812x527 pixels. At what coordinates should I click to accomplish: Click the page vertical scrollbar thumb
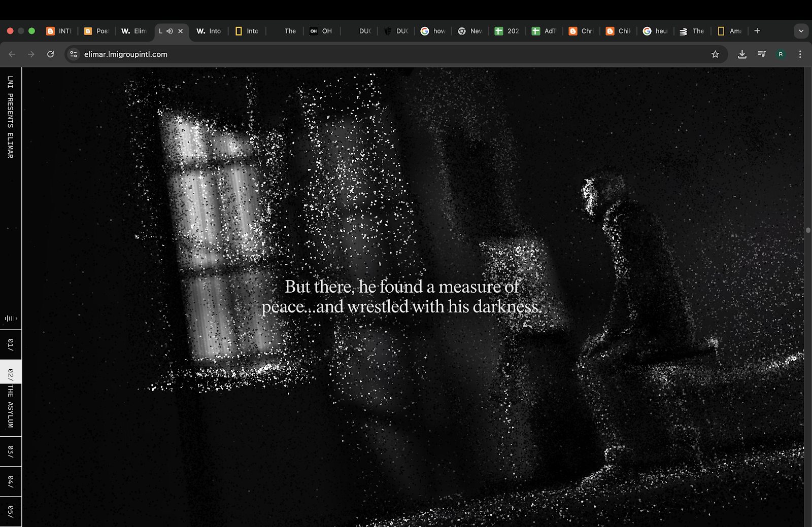tap(808, 230)
